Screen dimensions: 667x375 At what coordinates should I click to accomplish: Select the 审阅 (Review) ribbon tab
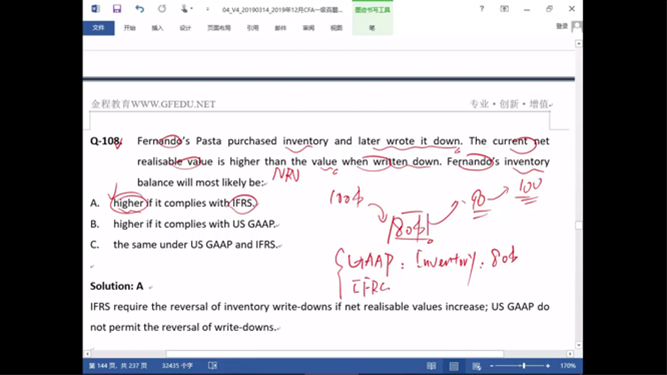pos(308,28)
